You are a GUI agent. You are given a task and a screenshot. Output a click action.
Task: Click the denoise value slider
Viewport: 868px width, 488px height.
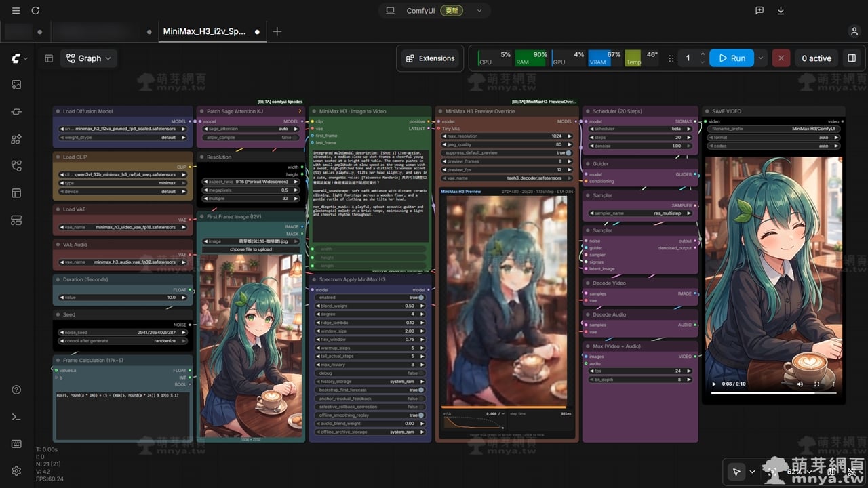639,146
